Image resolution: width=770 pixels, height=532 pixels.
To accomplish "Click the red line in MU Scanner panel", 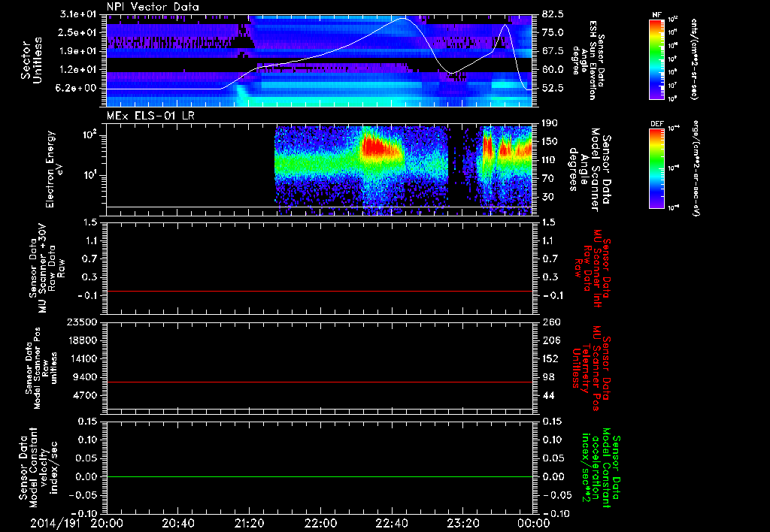I will tap(320, 291).
